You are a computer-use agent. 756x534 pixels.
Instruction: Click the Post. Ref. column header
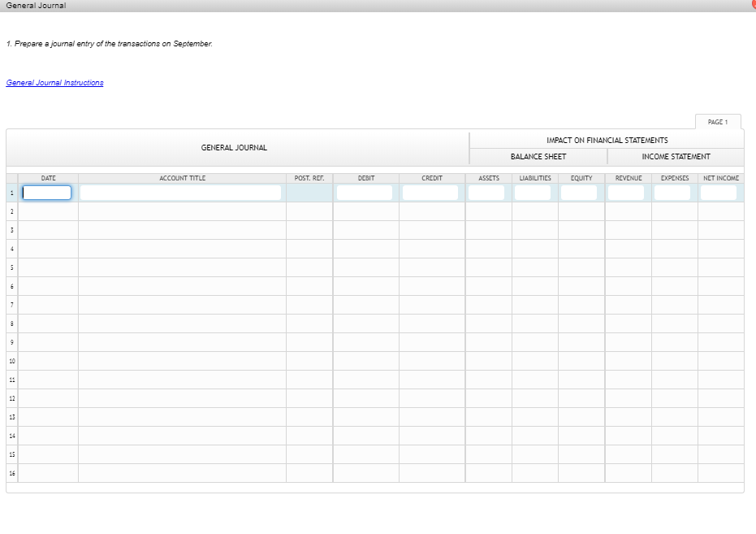click(309, 178)
